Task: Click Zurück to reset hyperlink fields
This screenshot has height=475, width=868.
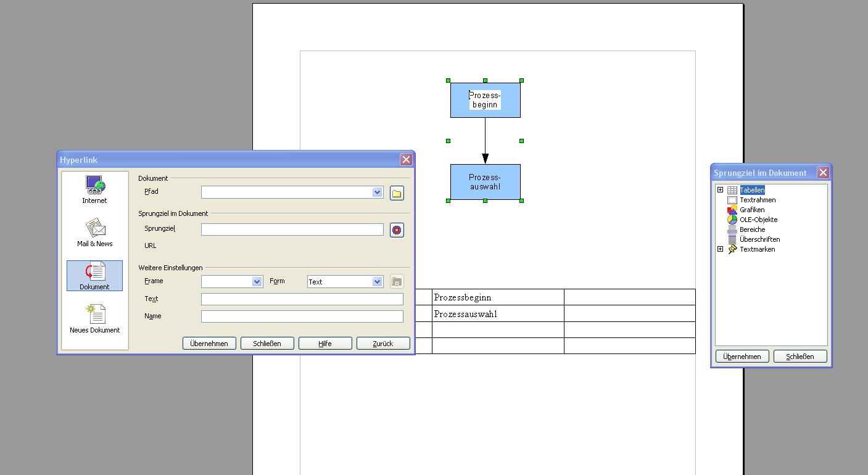Action: coord(383,344)
